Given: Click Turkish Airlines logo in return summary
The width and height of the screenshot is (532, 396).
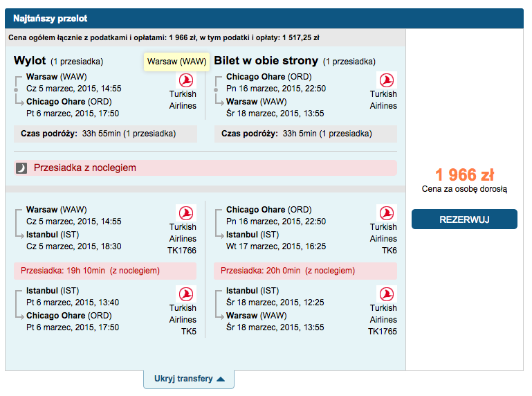Looking at the screenshot, I should [387, 80].
